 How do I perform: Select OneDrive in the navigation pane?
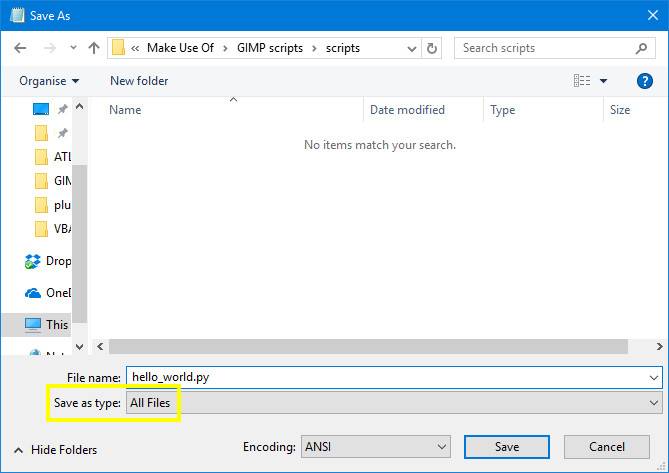pos(48,293)
